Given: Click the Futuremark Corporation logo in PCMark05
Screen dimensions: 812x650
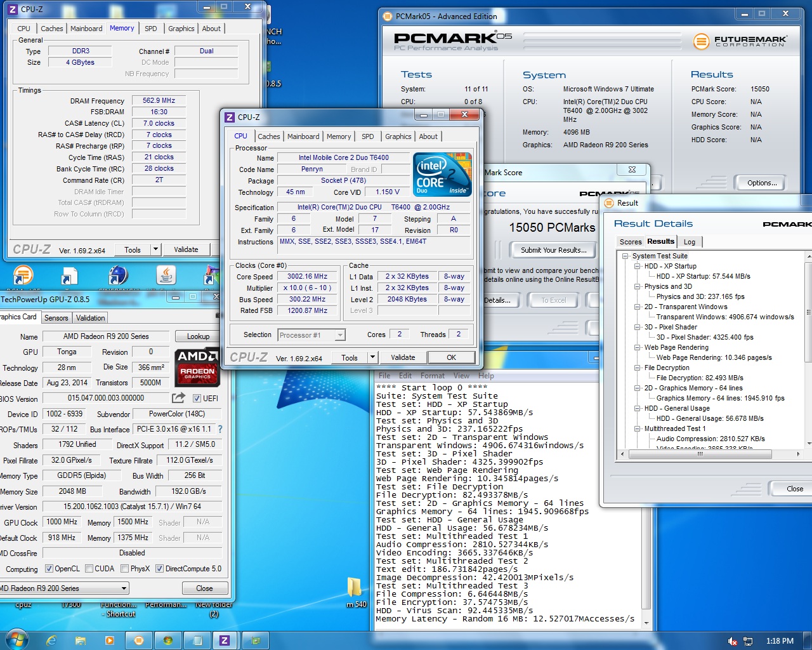Looking at the screenshot, I should pyautogui.click(x=740, y=41).
